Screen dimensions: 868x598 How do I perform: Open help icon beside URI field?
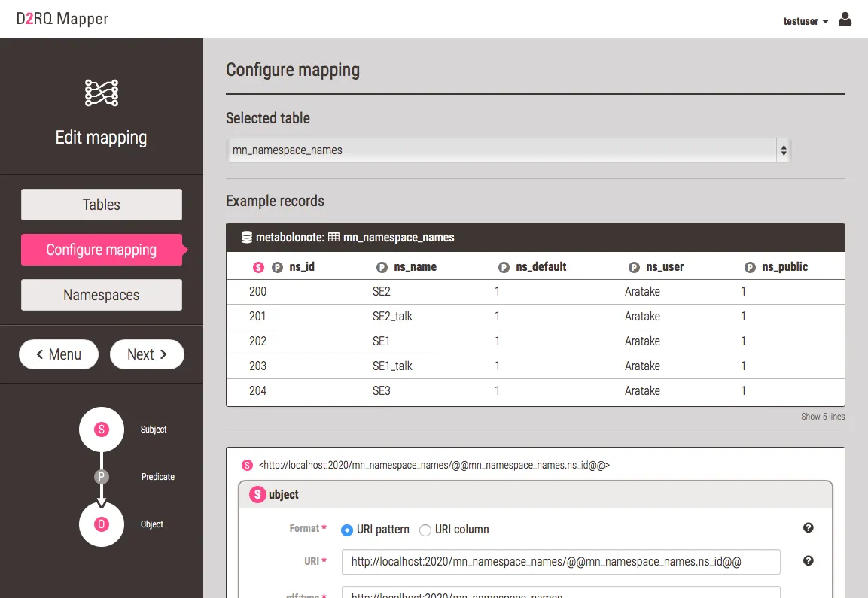pos(809,561)
